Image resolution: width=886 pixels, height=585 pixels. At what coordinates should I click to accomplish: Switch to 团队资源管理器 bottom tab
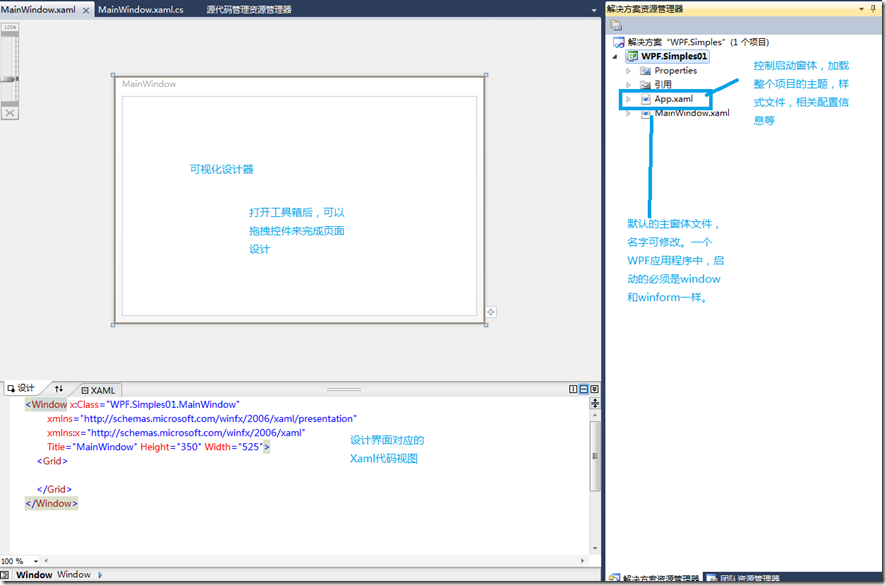743,578
